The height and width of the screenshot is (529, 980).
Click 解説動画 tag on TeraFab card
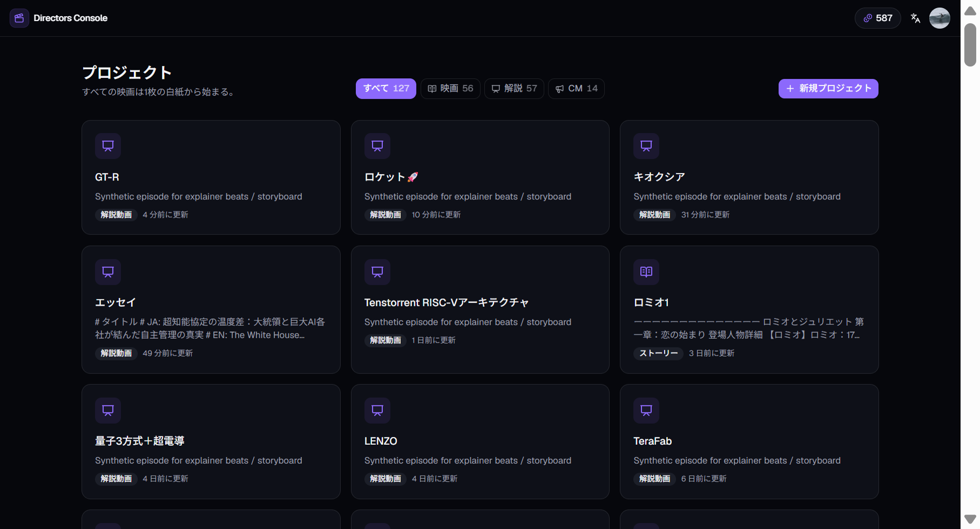[654, 479]
